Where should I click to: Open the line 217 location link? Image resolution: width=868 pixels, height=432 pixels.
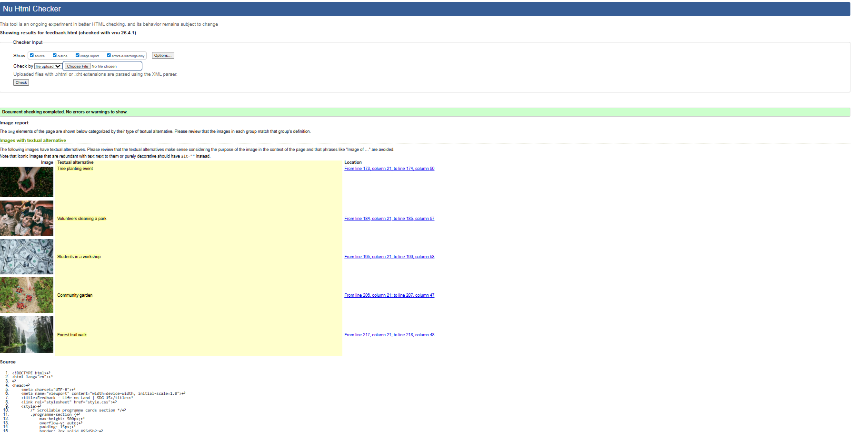[x=389, y=334]
